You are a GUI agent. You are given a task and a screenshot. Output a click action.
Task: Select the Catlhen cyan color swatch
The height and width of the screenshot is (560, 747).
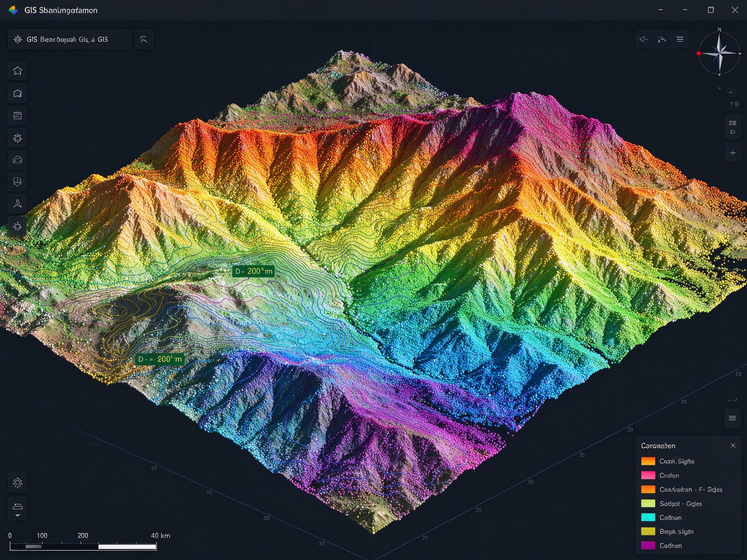(648, 517)
